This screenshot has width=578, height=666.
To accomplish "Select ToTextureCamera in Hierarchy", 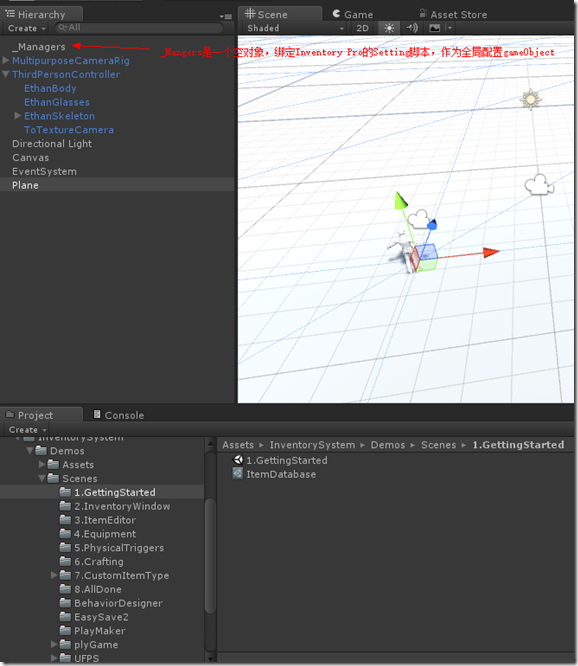I will click(69, 130).
